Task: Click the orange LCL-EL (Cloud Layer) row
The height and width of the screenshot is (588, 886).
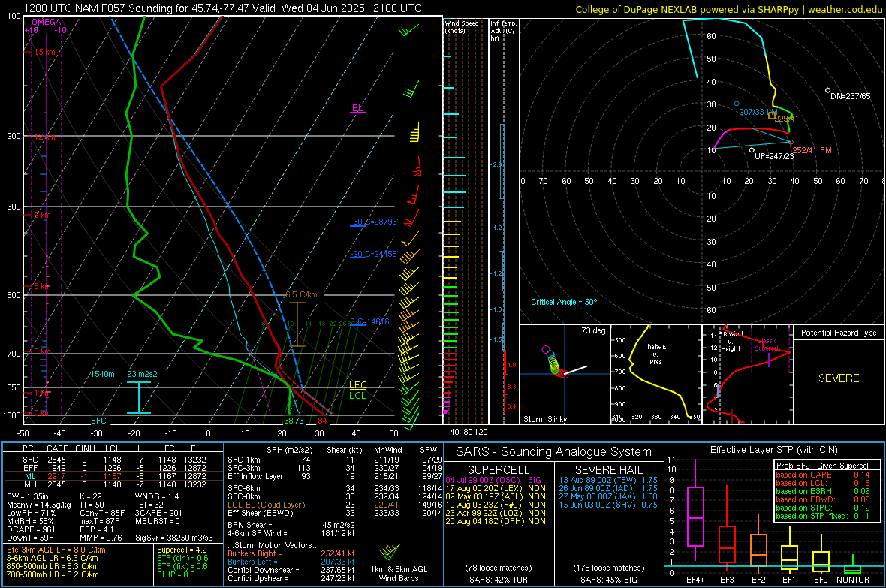Action: (x=335, y=505)
